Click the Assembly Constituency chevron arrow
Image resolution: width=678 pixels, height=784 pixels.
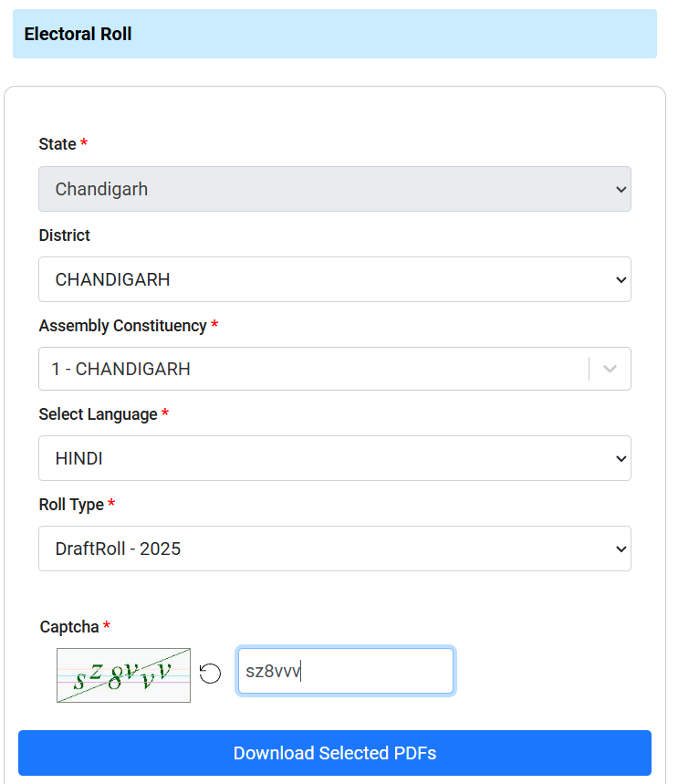610,369
